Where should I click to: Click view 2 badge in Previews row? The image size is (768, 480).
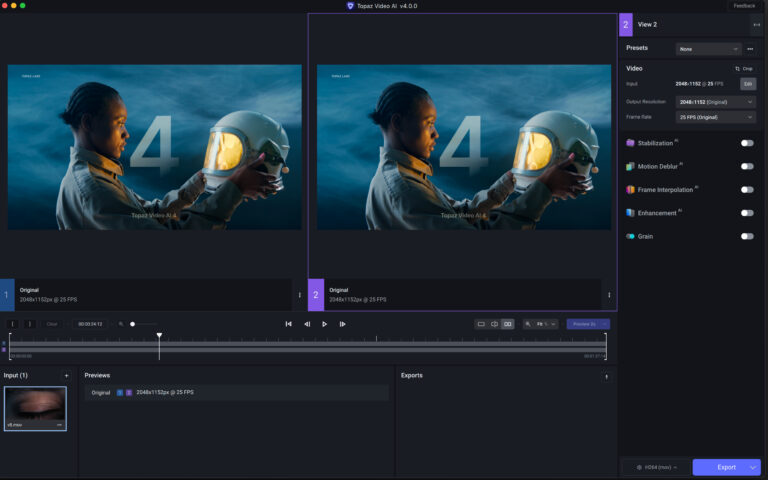(x=129, y=393)
